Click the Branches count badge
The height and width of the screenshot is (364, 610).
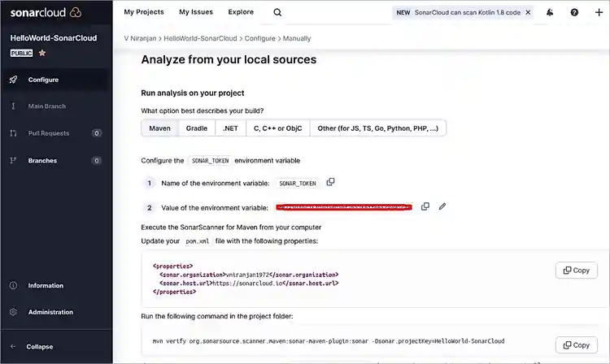point(97,160)
